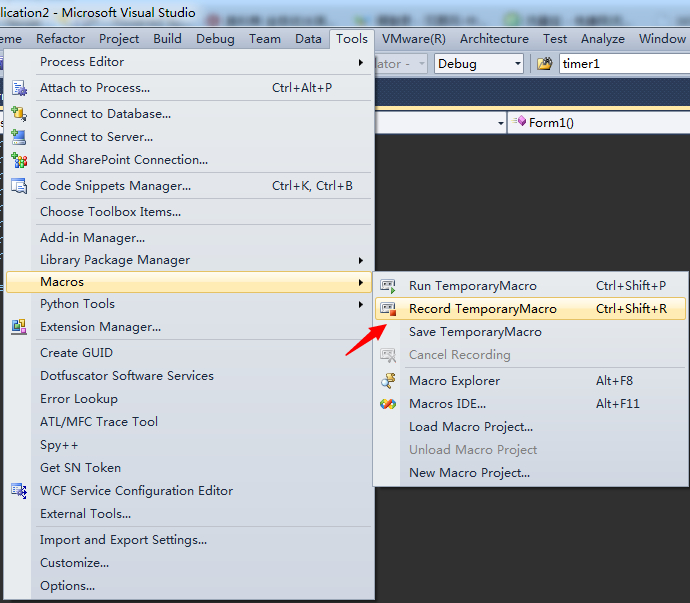Open Dotfuscator Software Services entry
This screenshot has height=603, width=690.
(188, 376)
